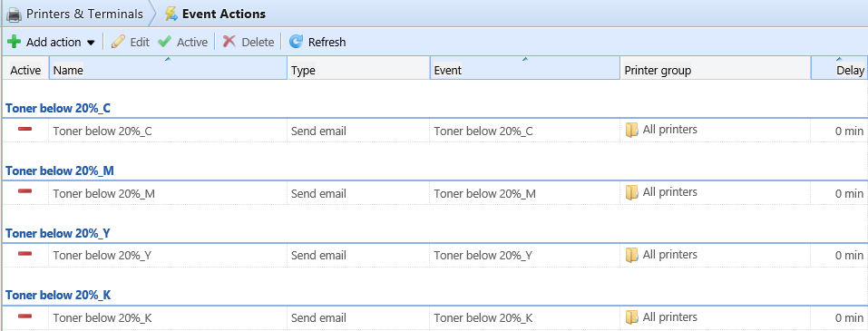Screen dimensions: 868x331
Task: Sort by the Type column header
Action: click(358, 68)
